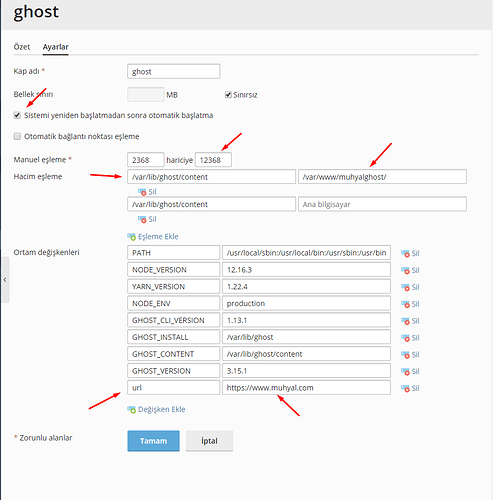
Task: Click the YARN_VERSION name field
Action: point(173,286)
